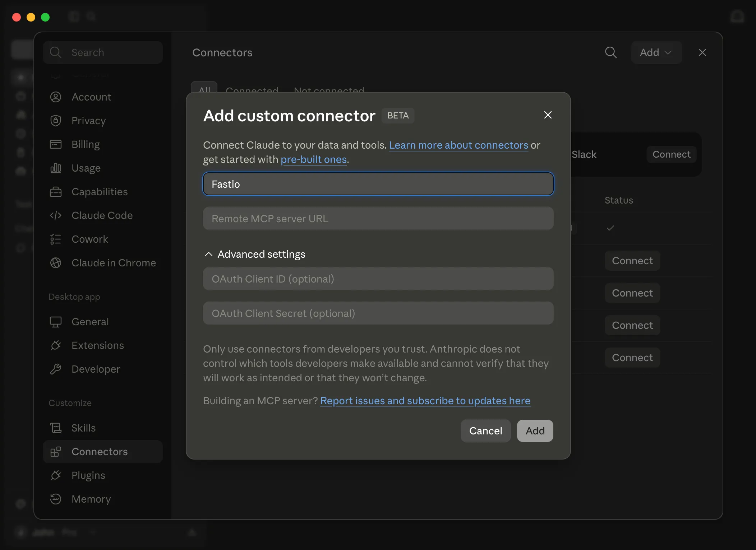The height and width of the screenshot is (550, 756).
Task: Open the Cowork settings page
Action: tap(103, 239)
